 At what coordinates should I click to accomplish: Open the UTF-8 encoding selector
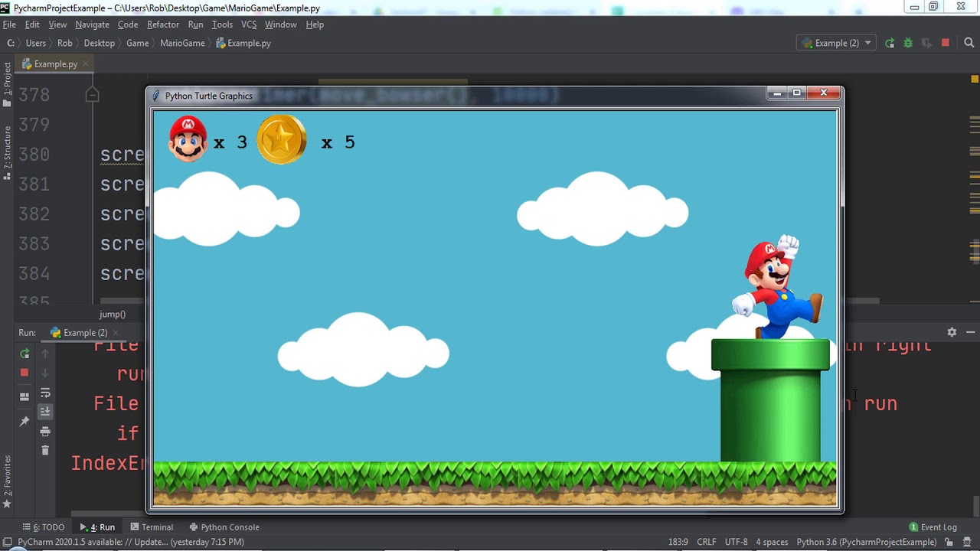pyautogui.click(x=736, y=542)
